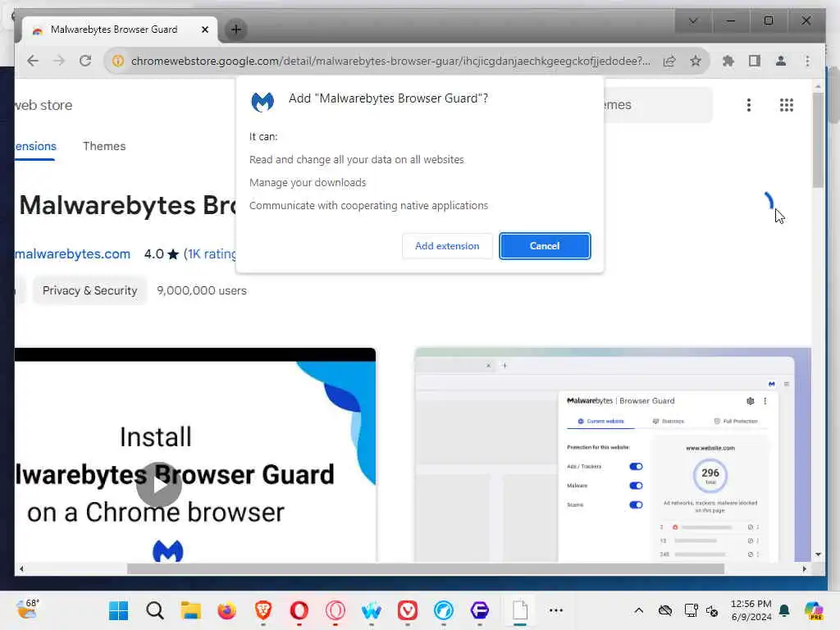
Task: Open the Chrome profile icon
Action: click(x=781, y=61)
